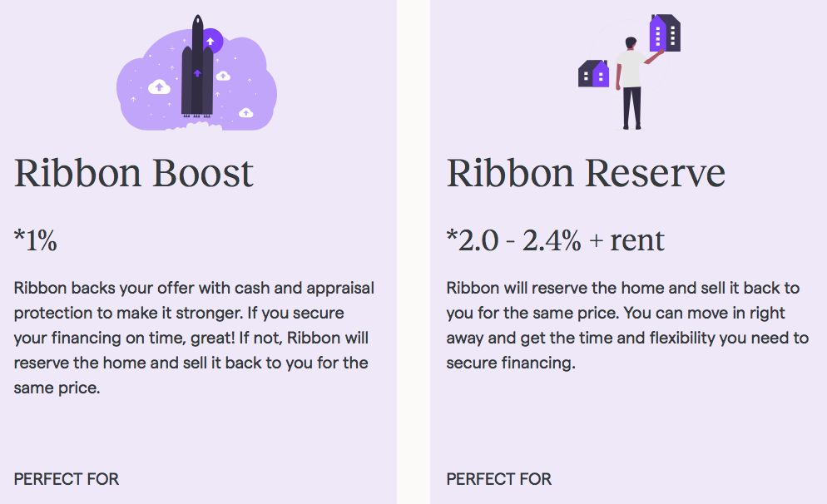Select the Ribbon Boost description paragraph
827x504 pixels.
[x=194, y=338]
